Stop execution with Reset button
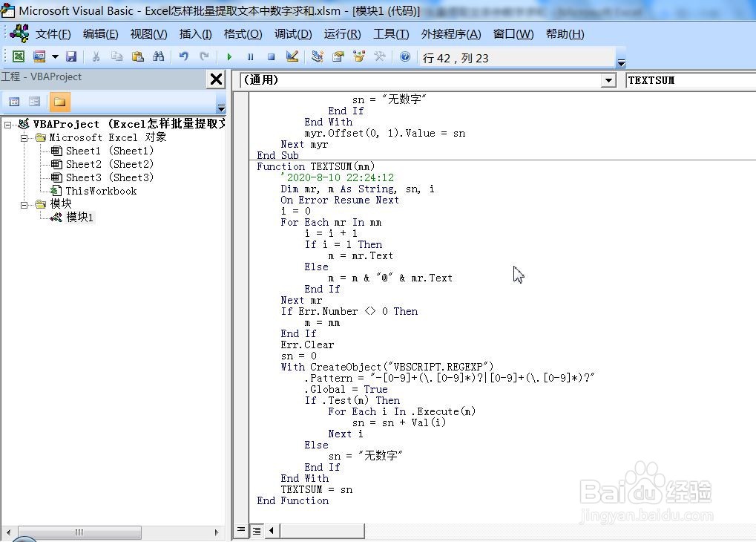756x542 pixels. coord(271,57)
